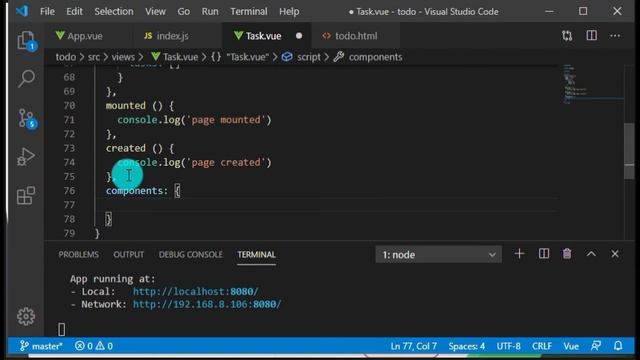Open Run and Debug view
The image size is (640, 360).
click(26, 157)
